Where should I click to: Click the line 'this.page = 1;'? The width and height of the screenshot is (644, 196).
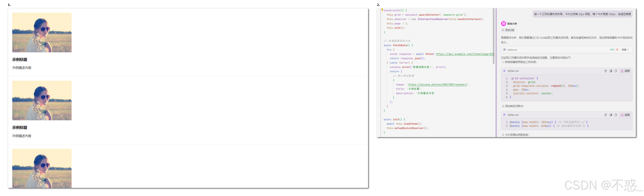point(397,24)
